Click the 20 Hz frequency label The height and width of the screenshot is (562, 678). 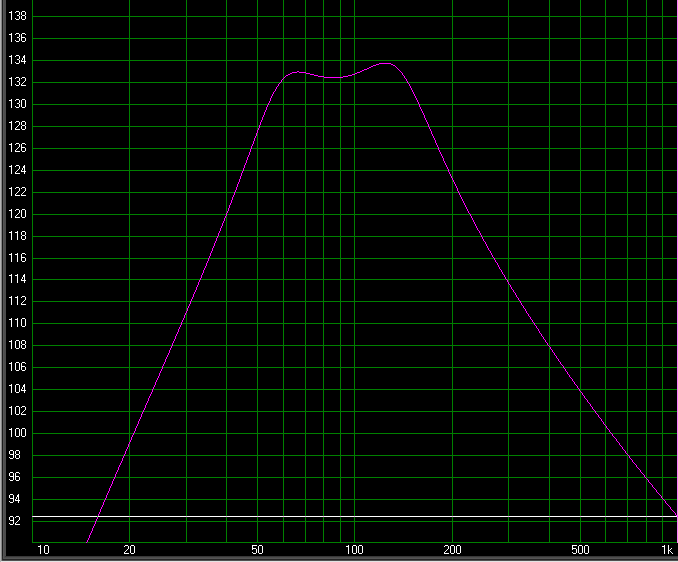129,550
